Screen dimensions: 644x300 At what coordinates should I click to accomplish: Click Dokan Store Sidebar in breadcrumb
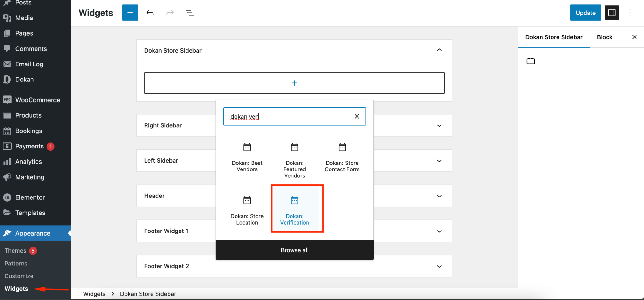(148, 294)
